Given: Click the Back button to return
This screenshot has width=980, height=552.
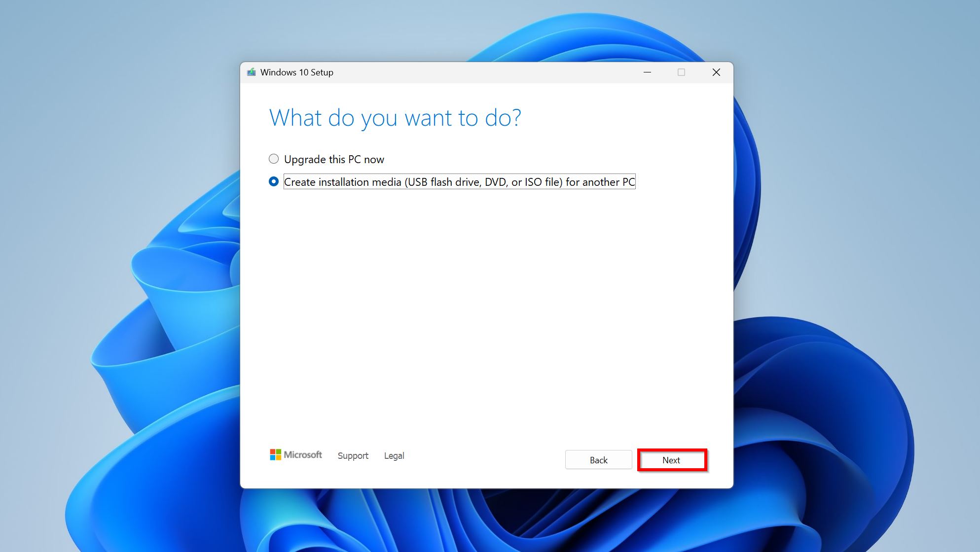Looking at the screenshot, I should 598,460.
